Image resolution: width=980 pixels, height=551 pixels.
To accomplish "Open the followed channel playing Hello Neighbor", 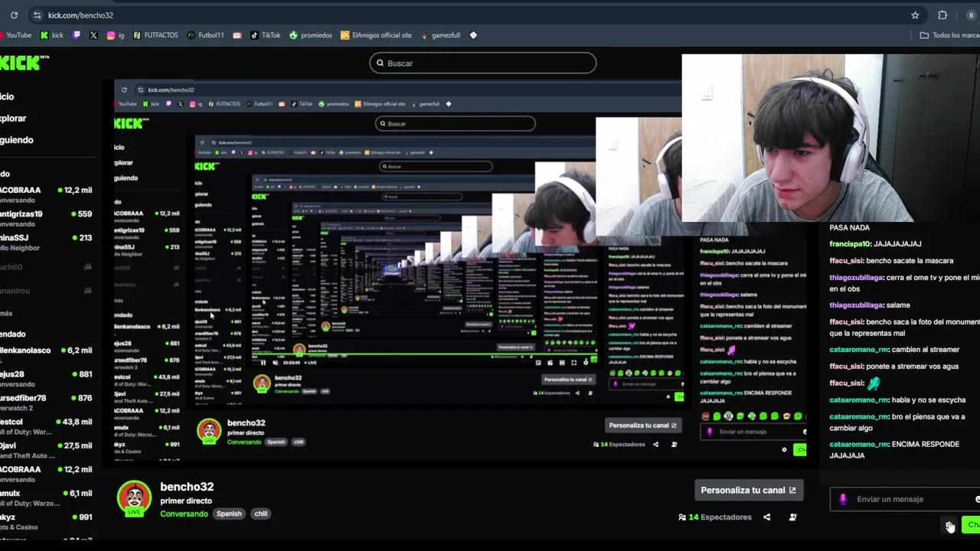I will [x=46, y=242].
